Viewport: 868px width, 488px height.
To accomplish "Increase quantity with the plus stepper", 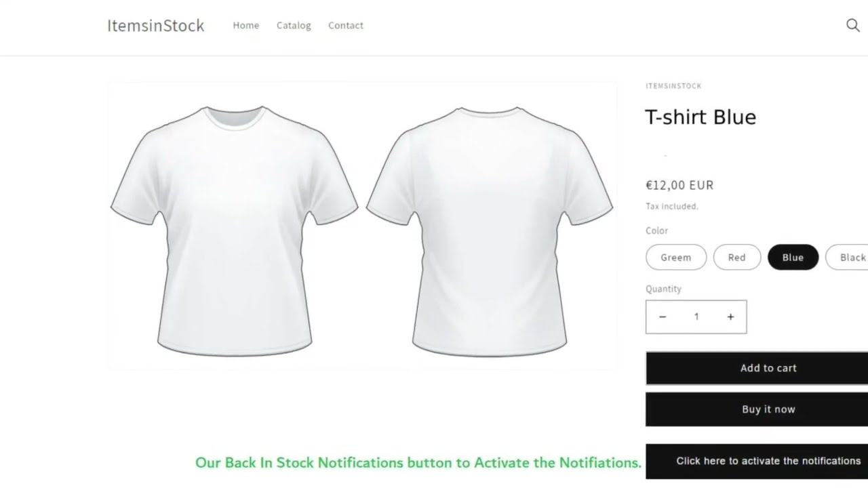I will 730,317.
